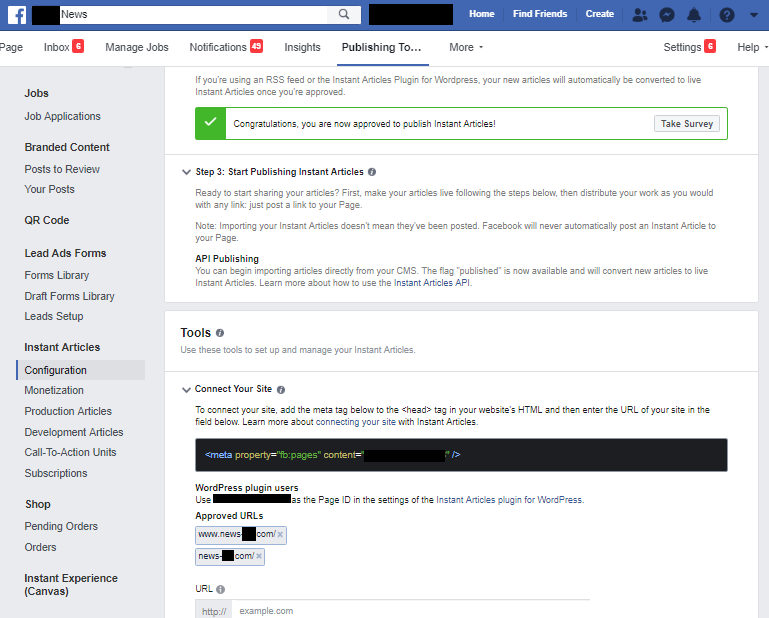
Task: Click the search magnifier icon
Action: (344, 14)
